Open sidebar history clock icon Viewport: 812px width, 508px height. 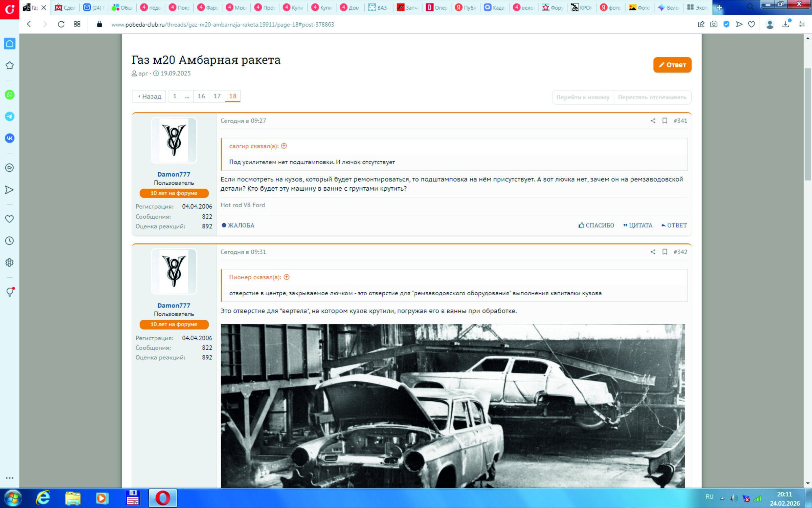[9, 241]
